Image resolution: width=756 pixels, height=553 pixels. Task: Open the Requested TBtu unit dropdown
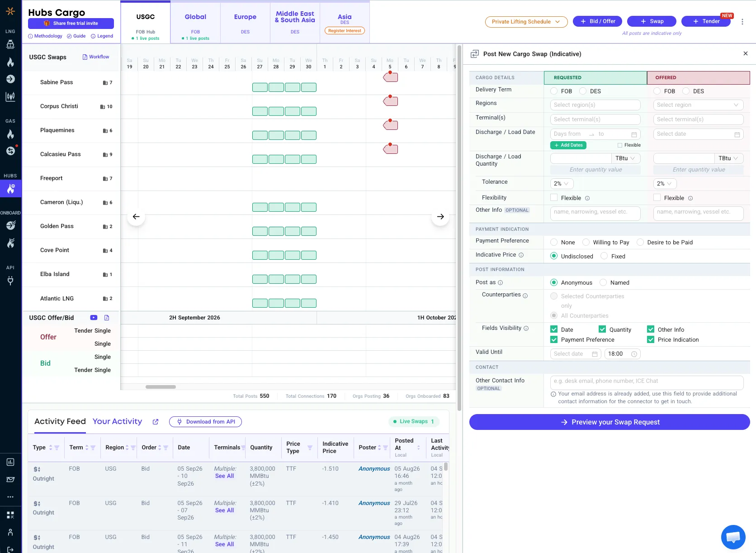(626, 158)
